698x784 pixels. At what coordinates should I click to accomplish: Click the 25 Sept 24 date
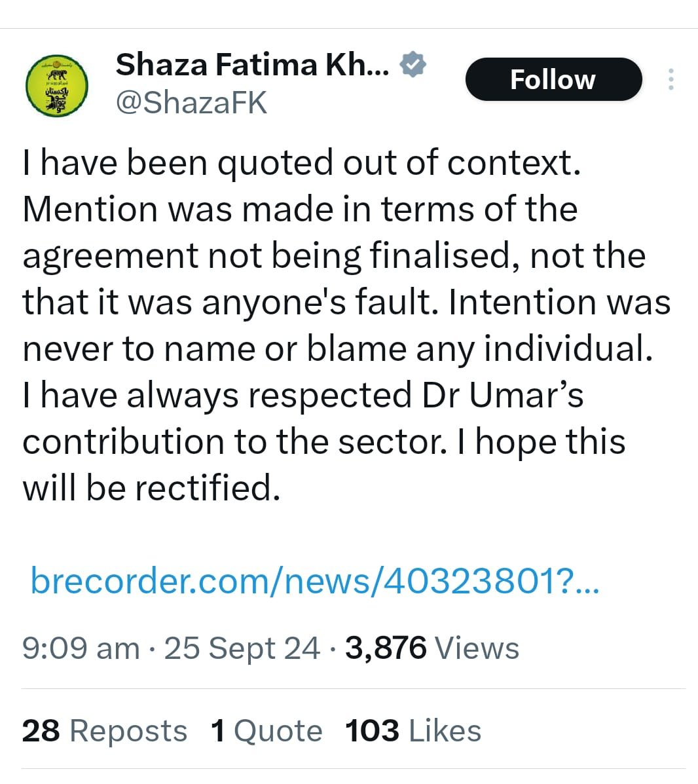tap(242, 648)
